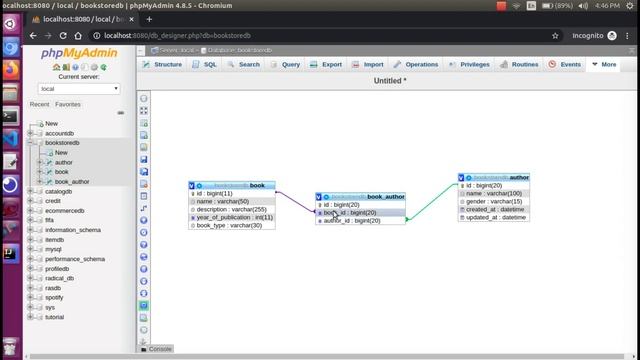This screenshot has width=640, height=360.
Task: Open phpMyAdmin documentation blue question icon
Action: pos(75,67)
